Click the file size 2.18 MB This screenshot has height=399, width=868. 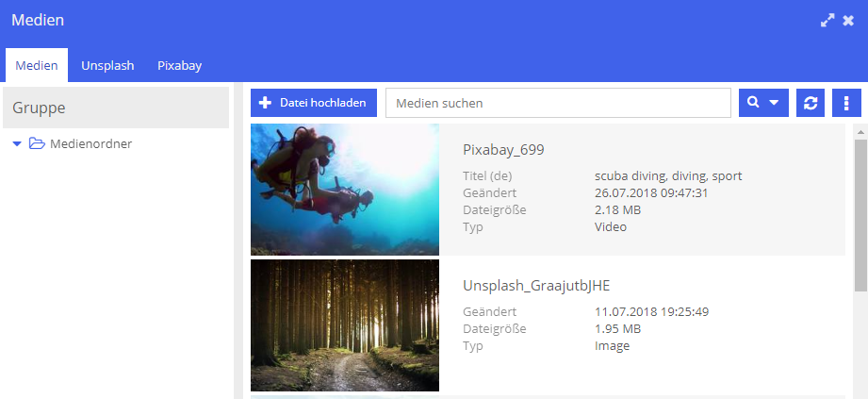click(x=618, y=210)
